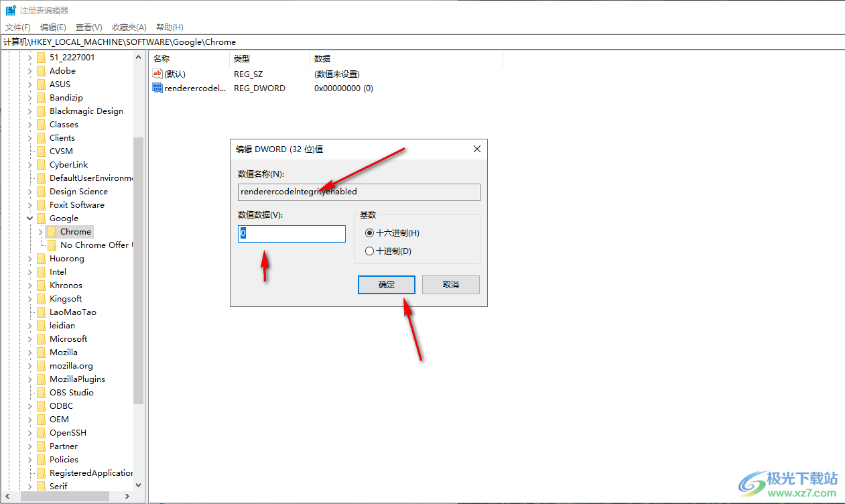Viewport: 845px width, 504px height.
Task: Click the Mozilla folder icon
Action: point(40,352)
